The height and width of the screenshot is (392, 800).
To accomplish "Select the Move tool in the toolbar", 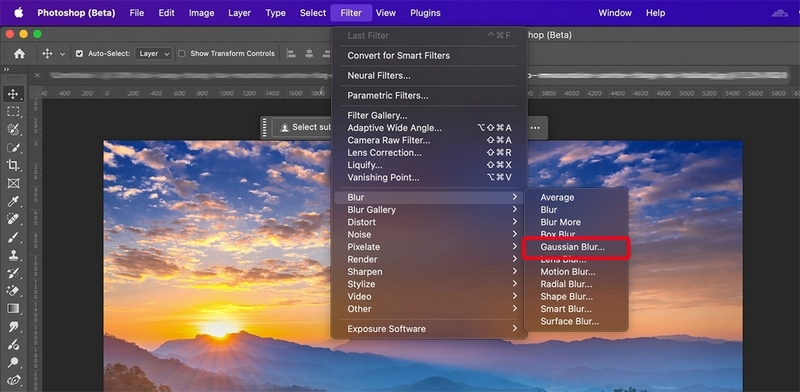I will click(x=13, y=93).
